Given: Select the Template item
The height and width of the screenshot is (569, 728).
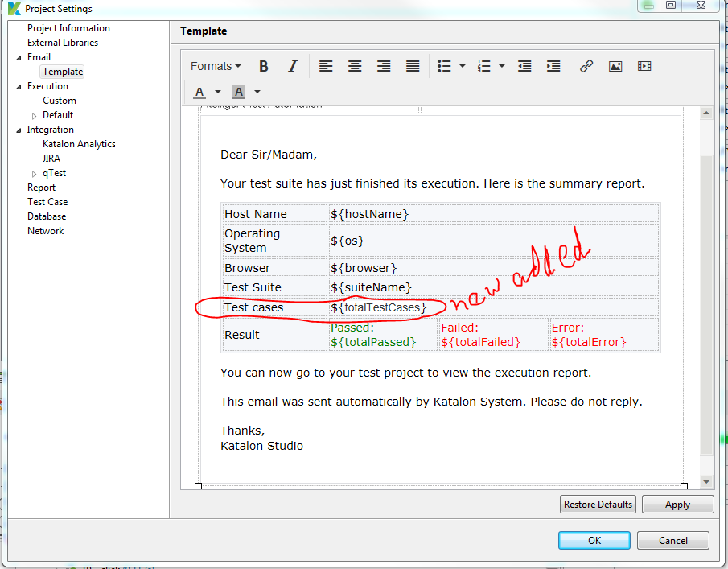Looking at the screenshot, I should click(x=63, y=72).
